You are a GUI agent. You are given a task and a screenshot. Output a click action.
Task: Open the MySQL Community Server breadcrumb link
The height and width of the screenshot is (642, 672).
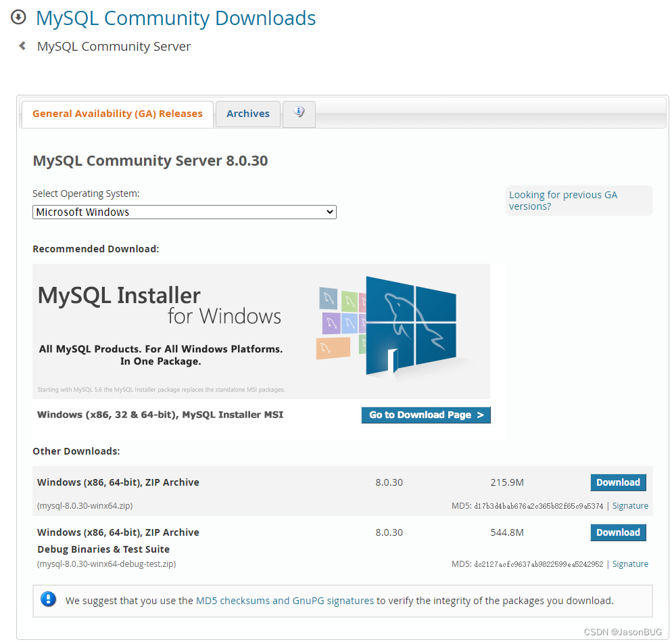coord(114,46)
